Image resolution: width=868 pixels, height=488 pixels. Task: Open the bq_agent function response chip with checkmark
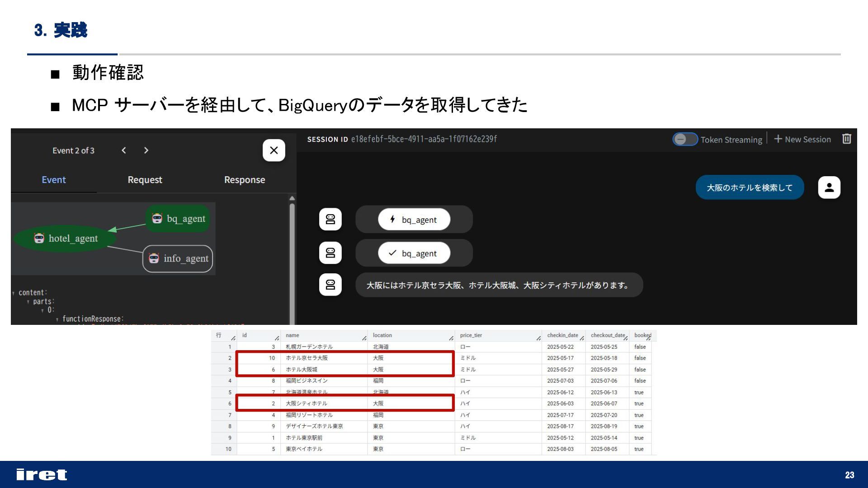click(x=414, y=253)
